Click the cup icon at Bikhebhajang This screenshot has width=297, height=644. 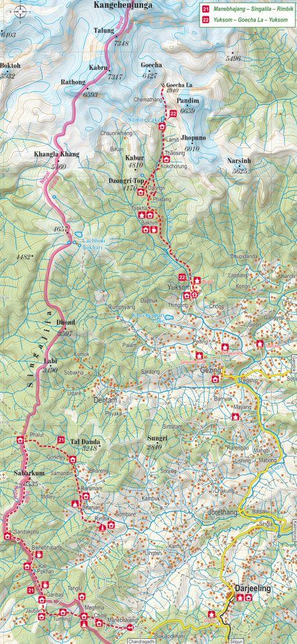coord(39,555)
